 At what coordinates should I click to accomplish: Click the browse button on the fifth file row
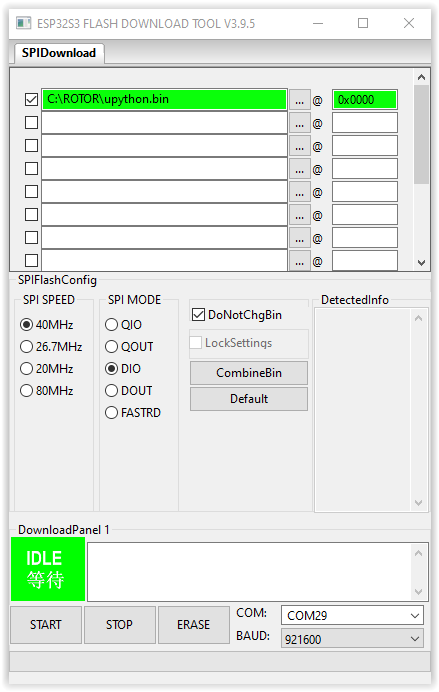point(300,193)
